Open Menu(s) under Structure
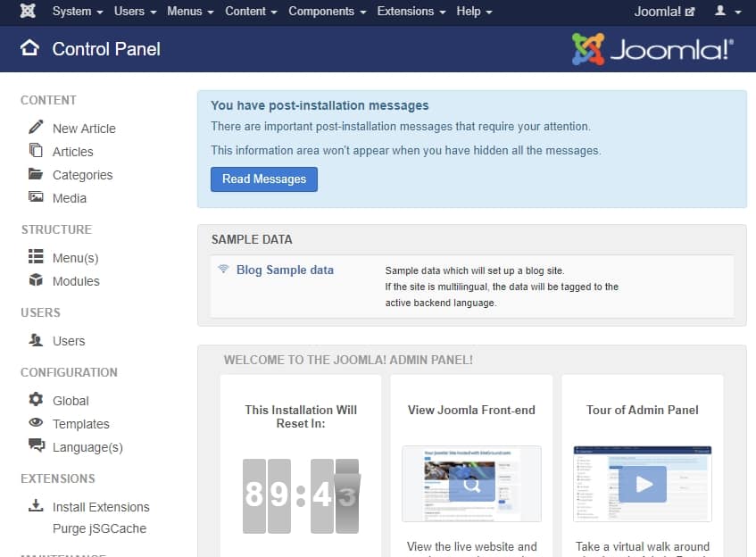 (75, 258)
